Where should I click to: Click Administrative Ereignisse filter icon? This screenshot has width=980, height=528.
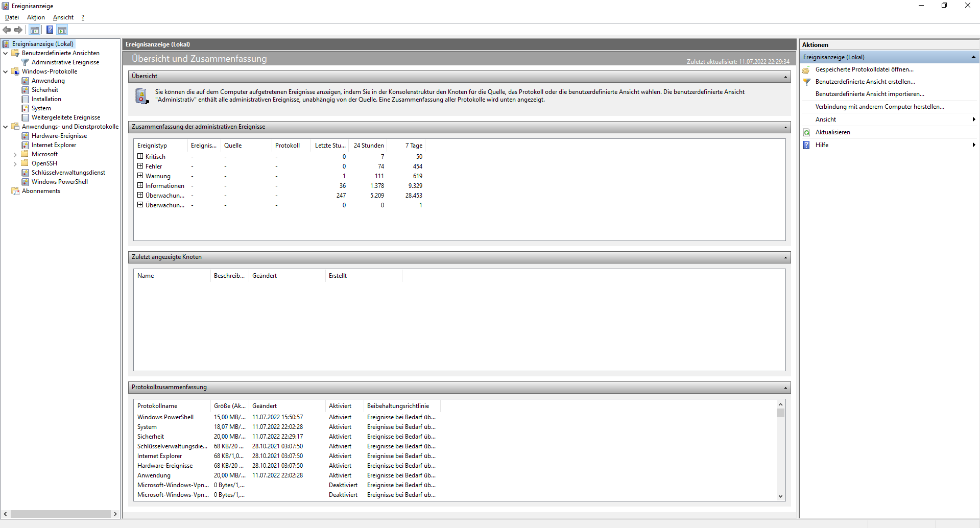click(x=25, y=62)
